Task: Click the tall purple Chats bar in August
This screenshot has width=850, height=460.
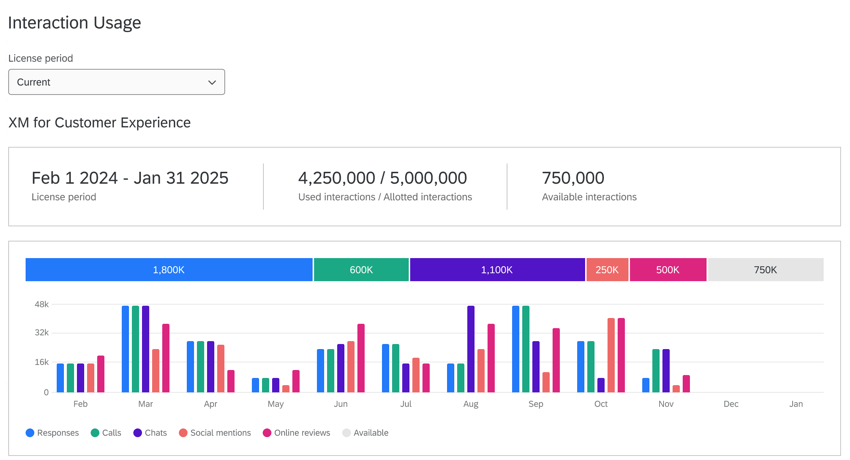Action: point(471,349)
